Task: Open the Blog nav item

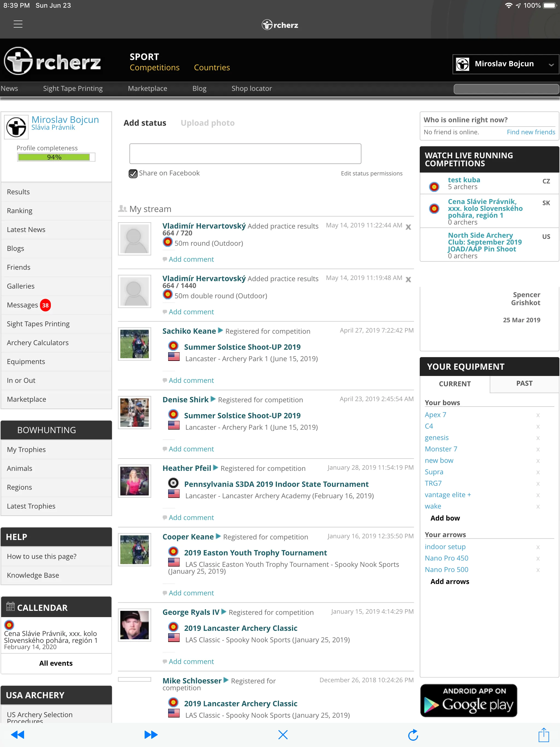Action: pyautogui.click(x=199, y=88)
